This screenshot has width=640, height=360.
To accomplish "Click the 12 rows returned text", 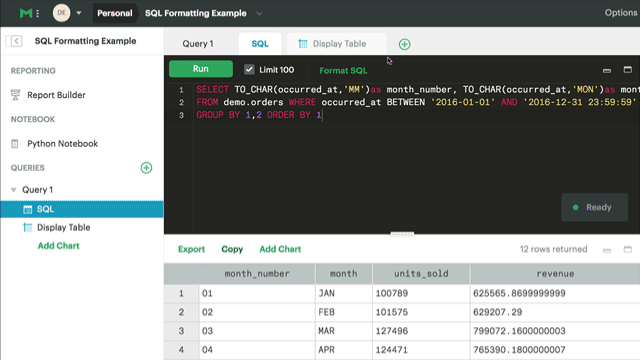I will [x=553, y=249].
